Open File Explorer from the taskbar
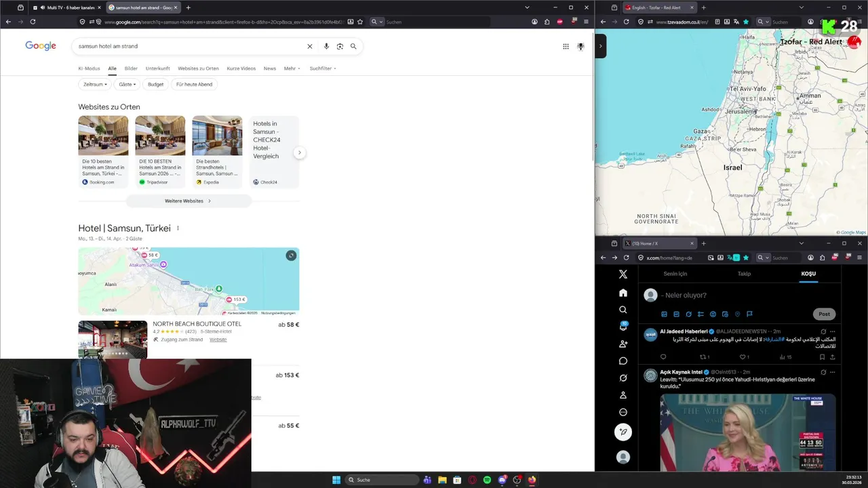 442,480
